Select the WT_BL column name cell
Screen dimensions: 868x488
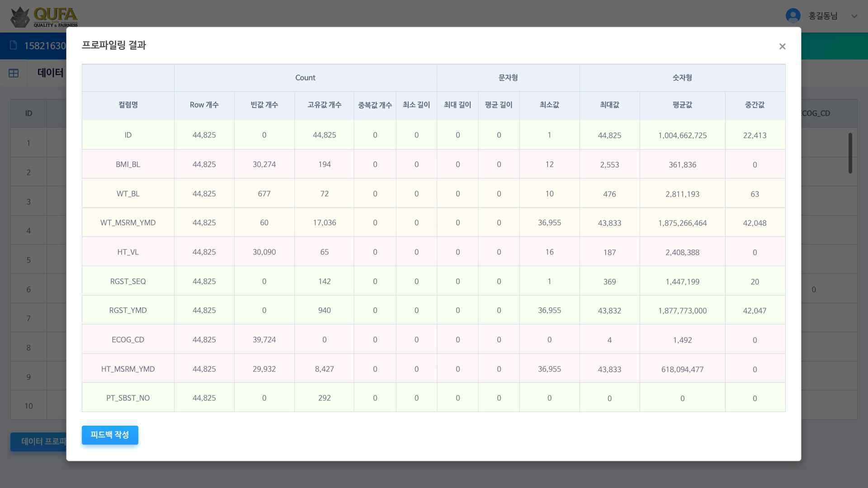point(128,194)
